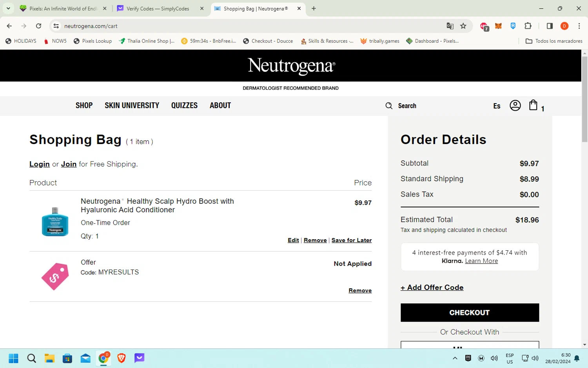Viewport: 588px width, 368px height.
Task: Open the notification bell in taskbar
Action: coord(577,358)
